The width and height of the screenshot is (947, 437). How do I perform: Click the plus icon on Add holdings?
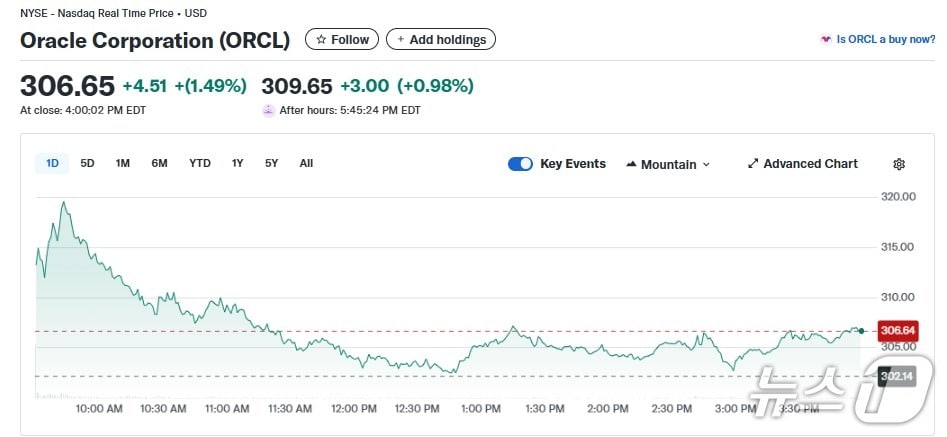pyautogui.click(x=401, y=40)
